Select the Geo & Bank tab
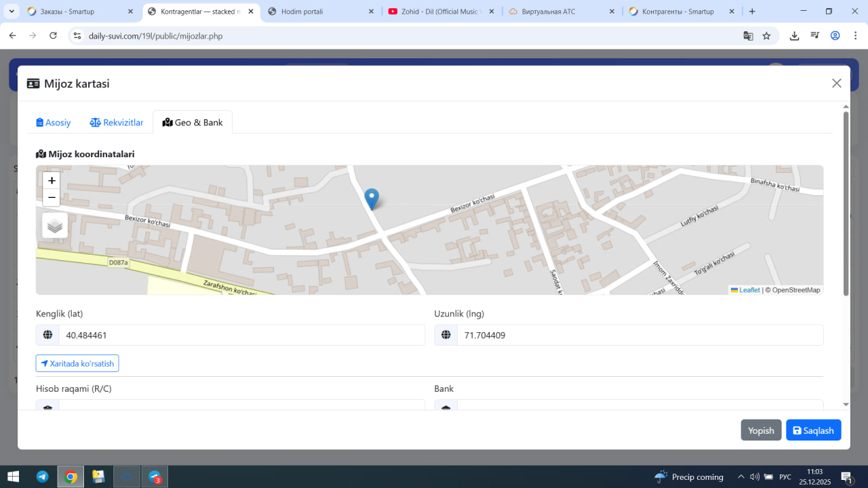 point(193,123)
